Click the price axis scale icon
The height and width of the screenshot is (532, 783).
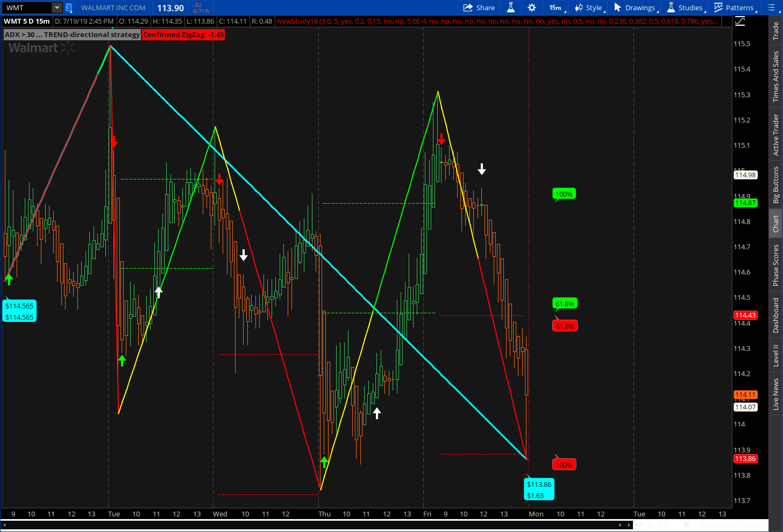pos(741,21)
